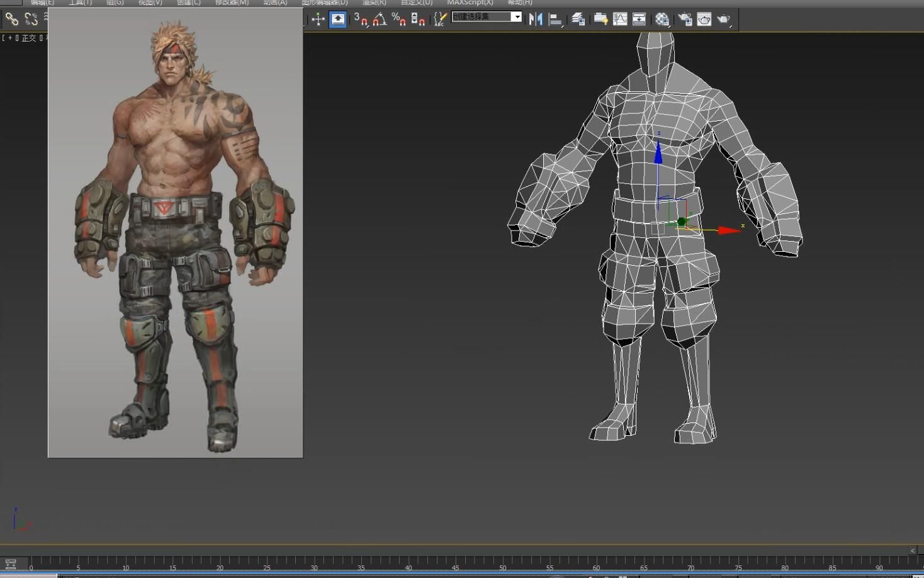Open the Layer Manager
The width and height of the screenshot is (924, 578).
tap(578, 20)
